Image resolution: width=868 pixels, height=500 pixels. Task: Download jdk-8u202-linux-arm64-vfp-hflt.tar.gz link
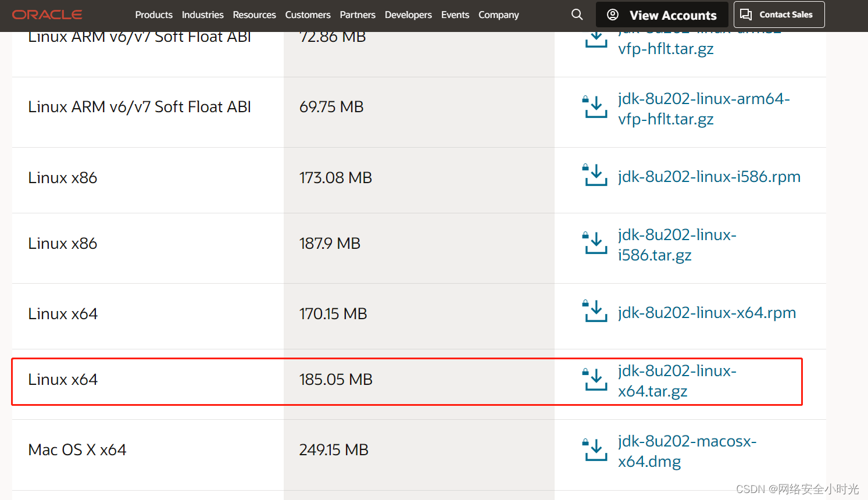coord(704,109)
